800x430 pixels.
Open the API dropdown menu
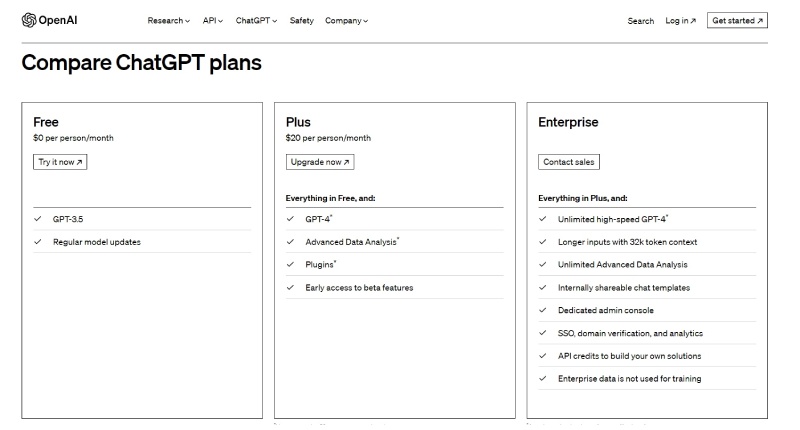[x=212, y=21]
